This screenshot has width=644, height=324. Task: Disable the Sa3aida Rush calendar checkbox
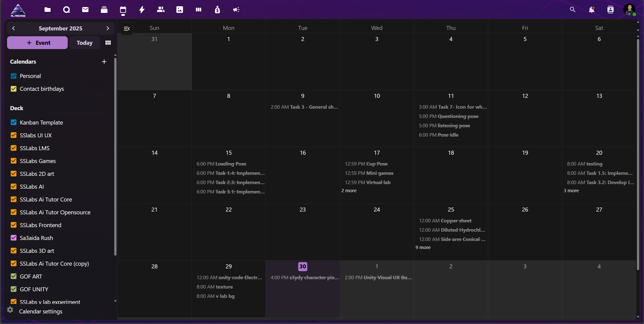click(x=14, y=238)
